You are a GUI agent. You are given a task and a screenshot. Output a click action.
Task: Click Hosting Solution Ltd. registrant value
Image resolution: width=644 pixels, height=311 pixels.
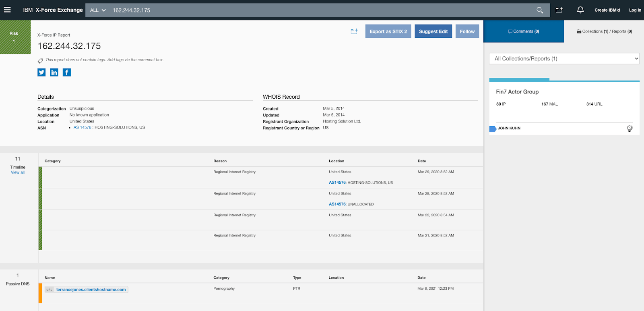click(x=342, y=121)
